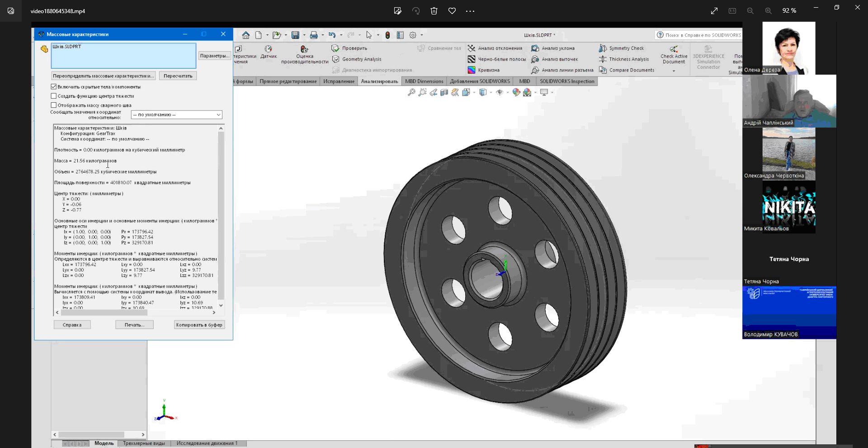Image resolution: width=868 pixels, height=448 pixels.
Task: Open the '-- по умолчанию --' coordinate dropdown
Action: [x=176, y=115]
